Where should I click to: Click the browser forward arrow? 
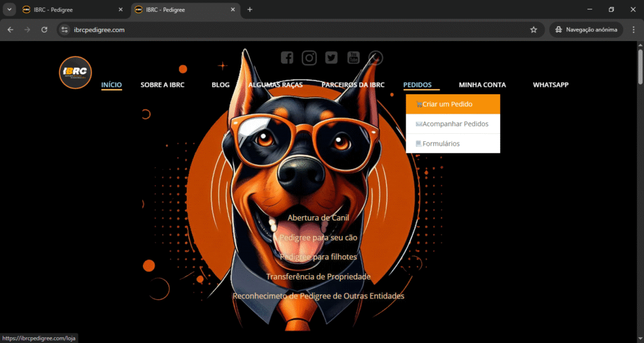27,30
